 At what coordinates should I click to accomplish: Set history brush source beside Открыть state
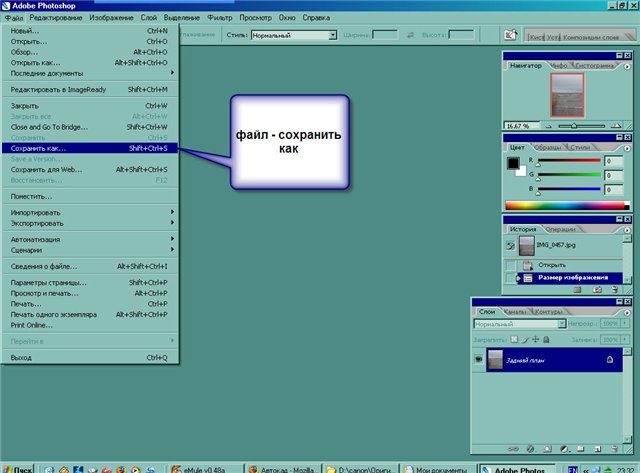point(512,264)
